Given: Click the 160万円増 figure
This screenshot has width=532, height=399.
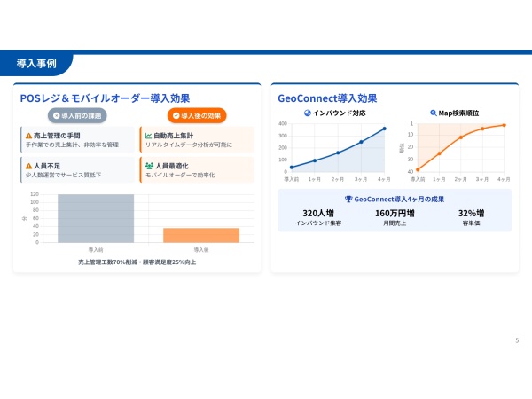Looking at the screenshot, I should (395, 213).
